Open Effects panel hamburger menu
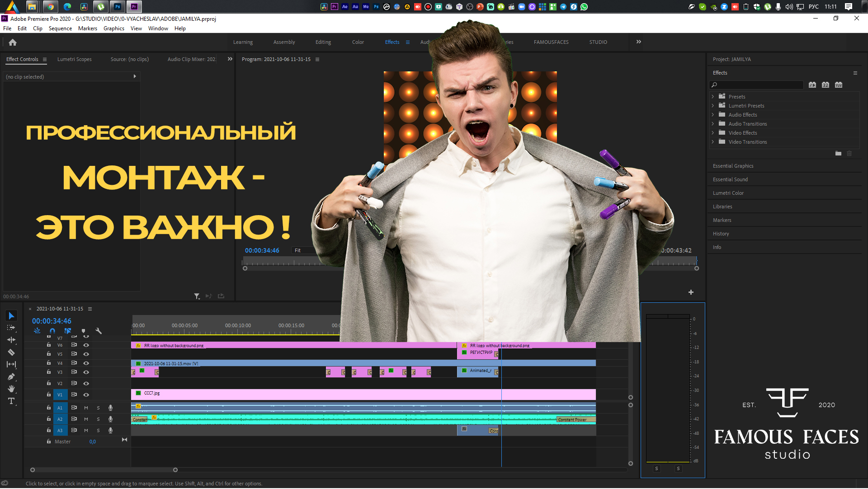868x489 pixels. 855,73
